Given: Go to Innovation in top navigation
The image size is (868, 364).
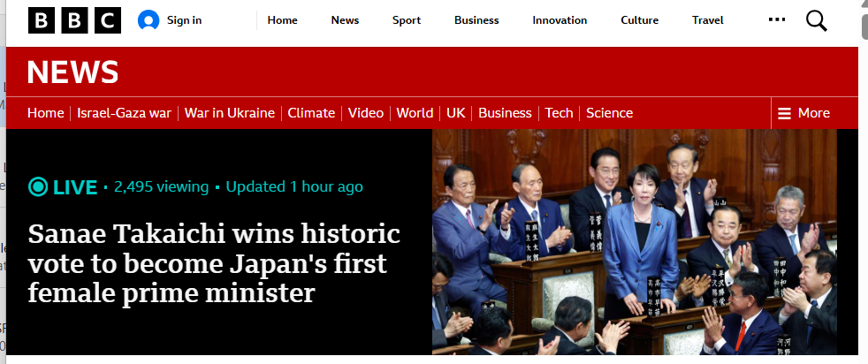Looking at the screenshot, I should pyautogui.click(x=560, y=20).
